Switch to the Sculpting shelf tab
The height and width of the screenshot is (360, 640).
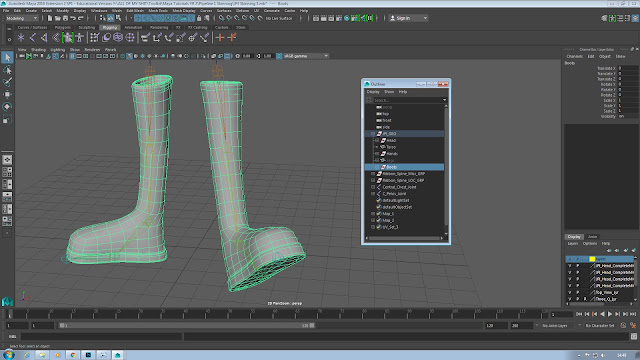(x=87, y=27)
